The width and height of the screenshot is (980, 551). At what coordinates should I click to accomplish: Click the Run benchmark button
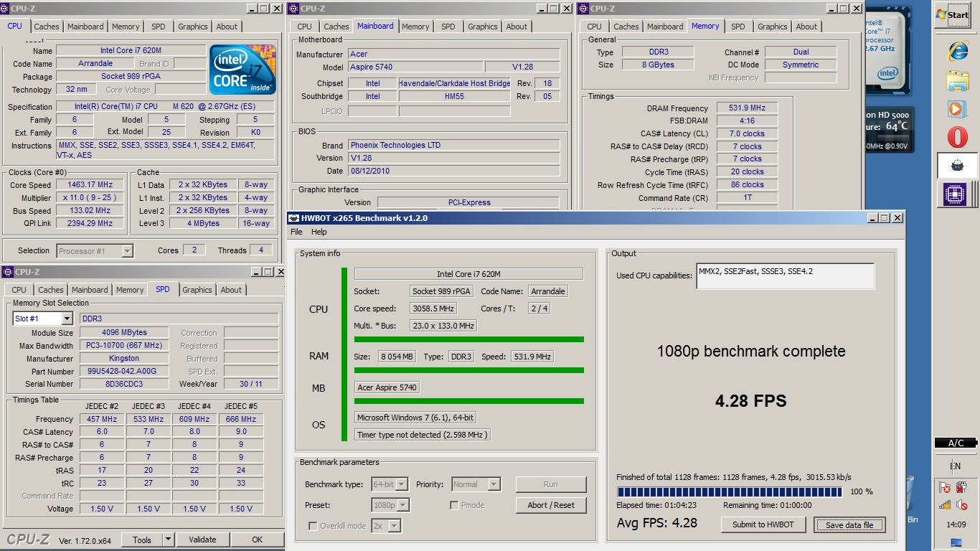click(x=551, y=484)
